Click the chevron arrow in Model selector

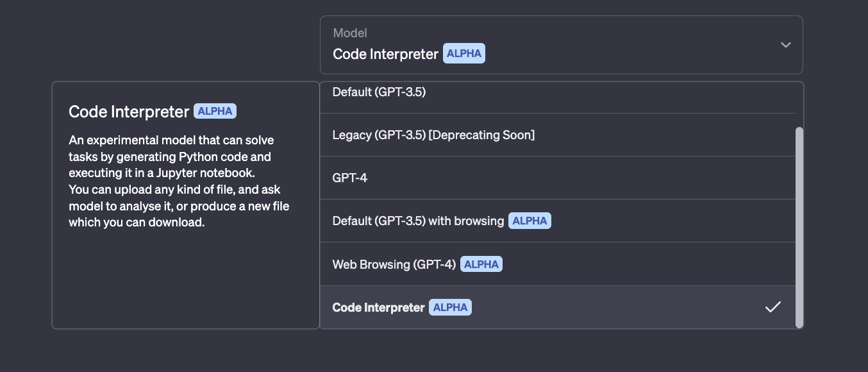(x=785, y=45)
